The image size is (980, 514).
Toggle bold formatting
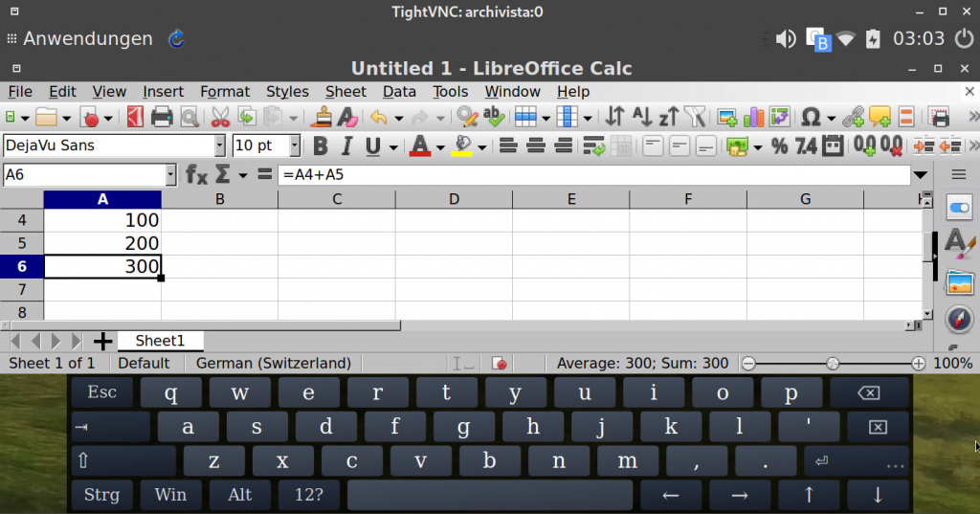pyautogui.click(x=321, y=146)
